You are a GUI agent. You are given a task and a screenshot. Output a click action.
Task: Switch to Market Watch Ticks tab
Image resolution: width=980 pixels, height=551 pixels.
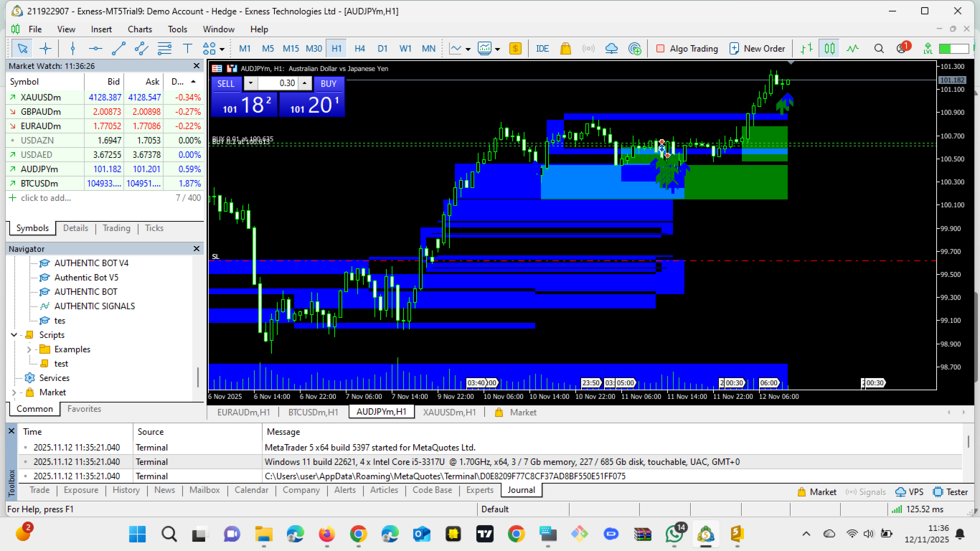coord(154,228)
